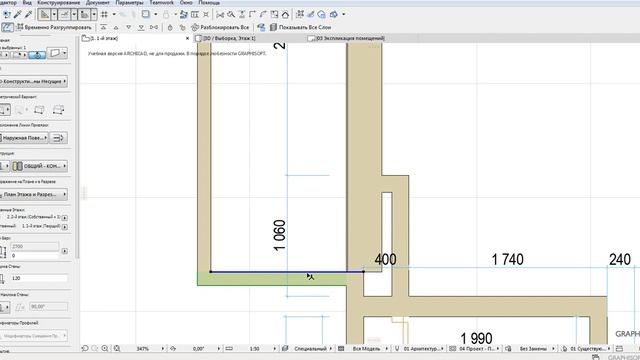
Task: Open the 'ОБЩИЙ - КОН...' building material dropdown
Action: pyautogui.click(x=39, y=166)
